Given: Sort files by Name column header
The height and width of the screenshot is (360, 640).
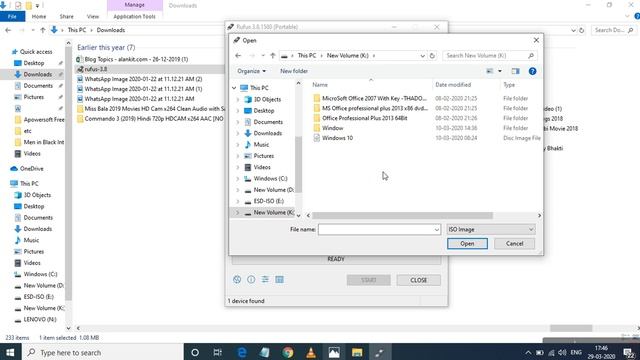Looking at the screenshot, I should 320,85.
